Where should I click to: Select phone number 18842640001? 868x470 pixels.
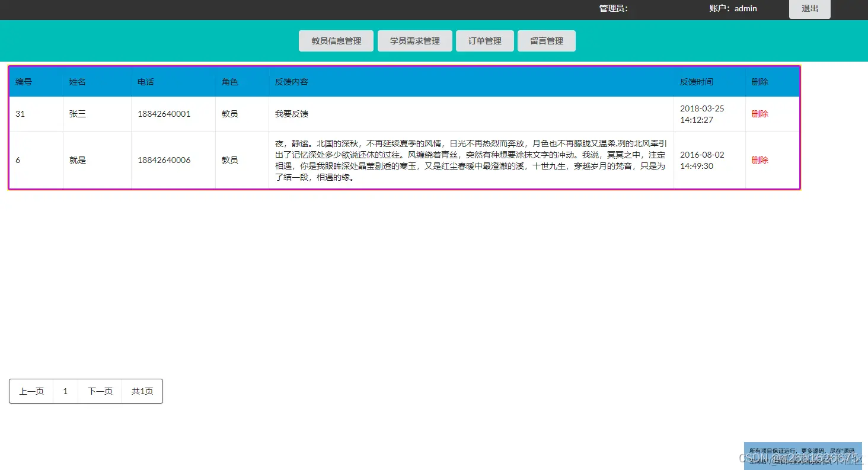pos(164,114)
